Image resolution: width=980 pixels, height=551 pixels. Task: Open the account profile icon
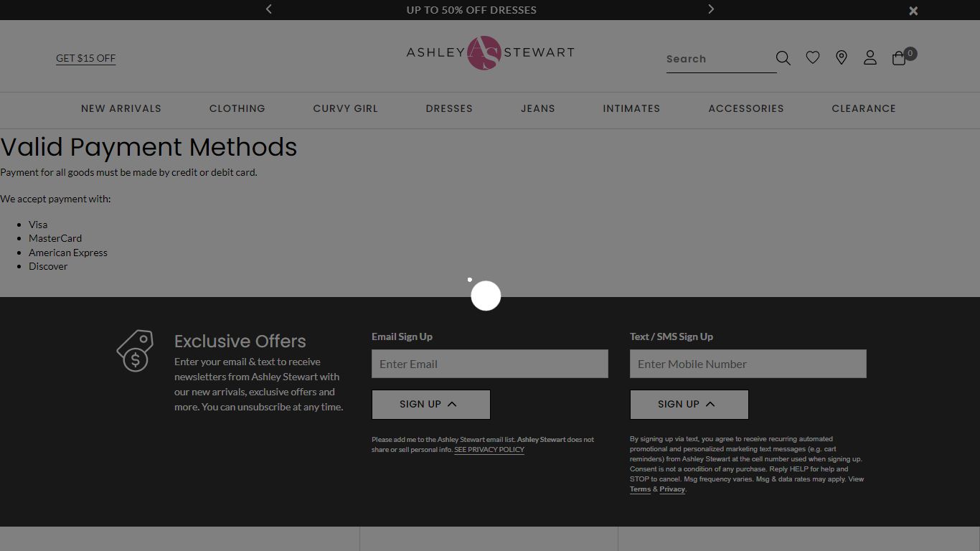click(x=870, y=57)
